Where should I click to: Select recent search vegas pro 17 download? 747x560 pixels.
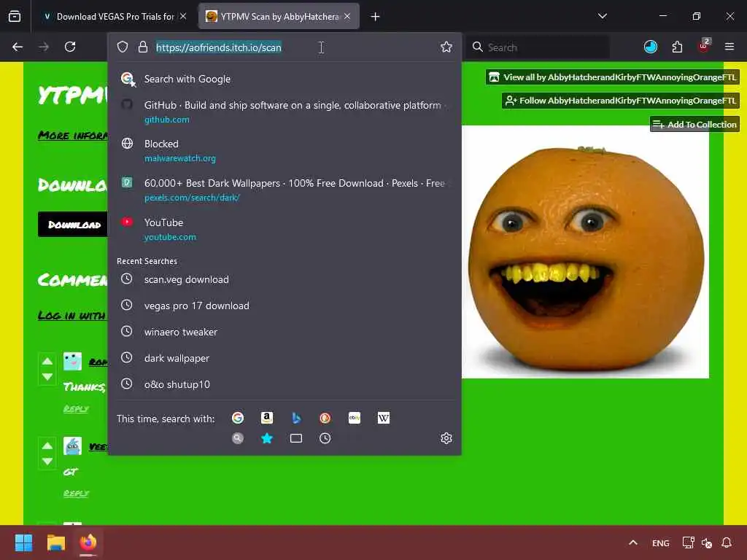tap(285, 306)
